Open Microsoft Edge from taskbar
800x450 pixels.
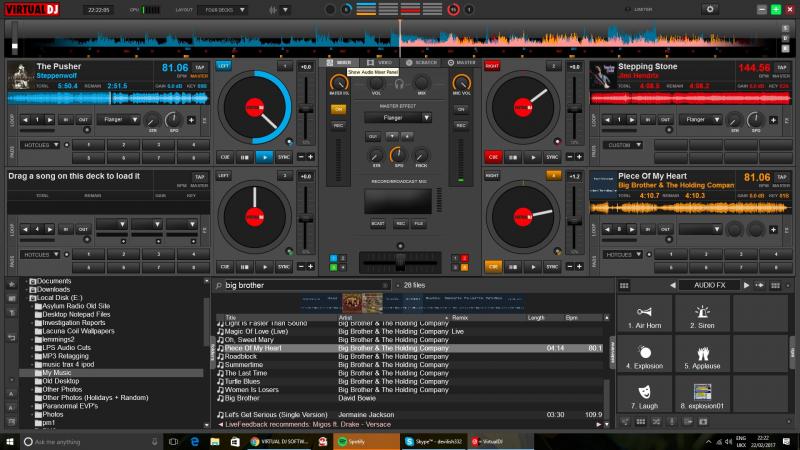point(194,441)
